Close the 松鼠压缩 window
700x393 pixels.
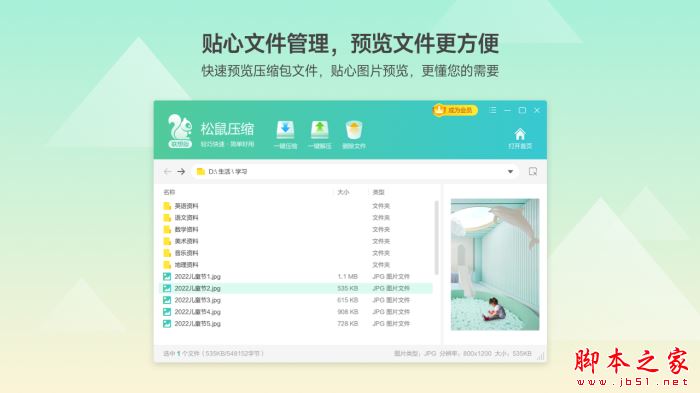537,110
